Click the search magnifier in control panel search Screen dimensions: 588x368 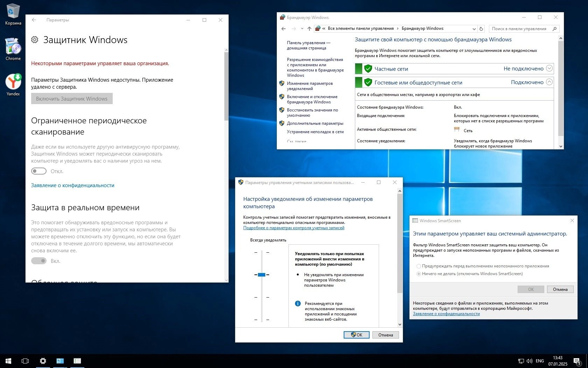coord(554,29)
